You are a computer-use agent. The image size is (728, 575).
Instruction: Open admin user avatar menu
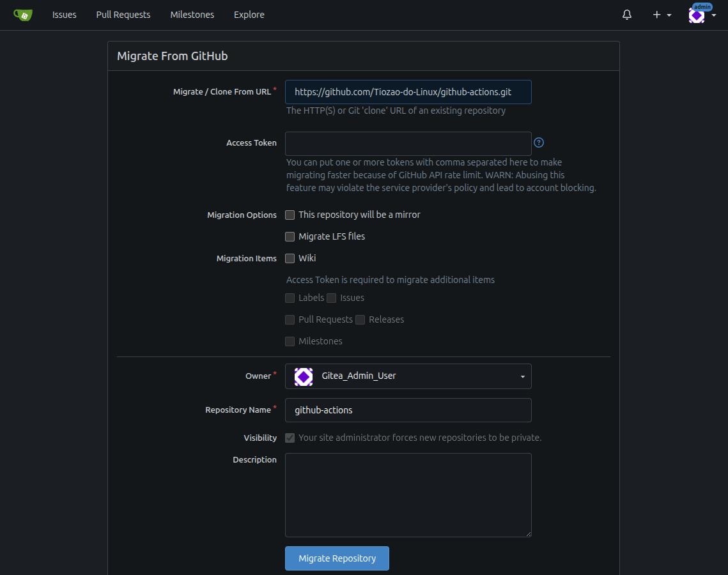click(x=702, y=15)
